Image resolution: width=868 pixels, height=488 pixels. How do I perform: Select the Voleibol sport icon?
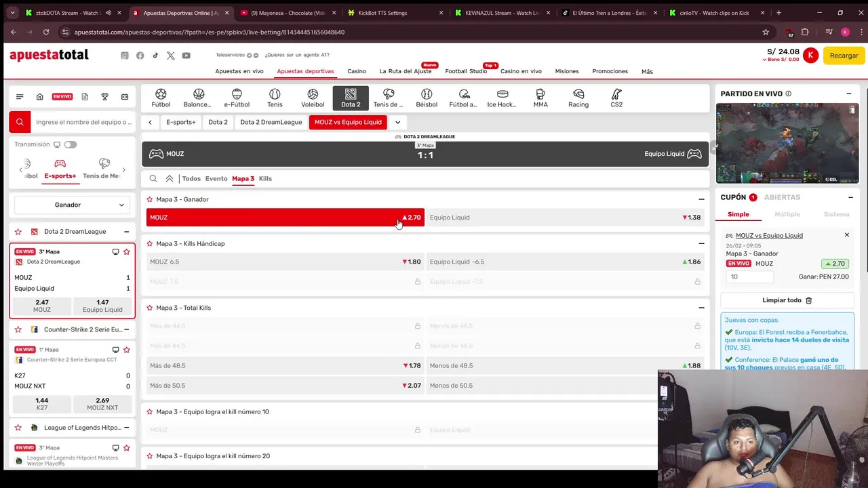tap(313, 98)
